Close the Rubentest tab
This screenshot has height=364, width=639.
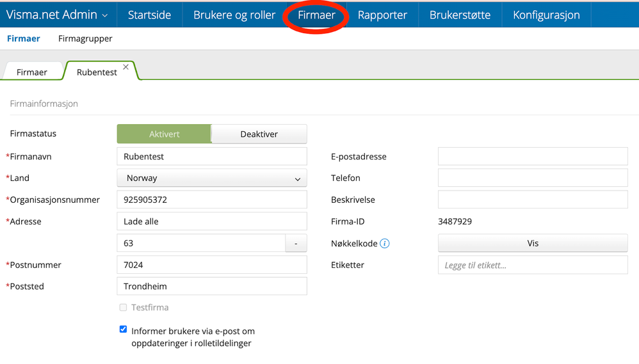click(x=126, y=67)
